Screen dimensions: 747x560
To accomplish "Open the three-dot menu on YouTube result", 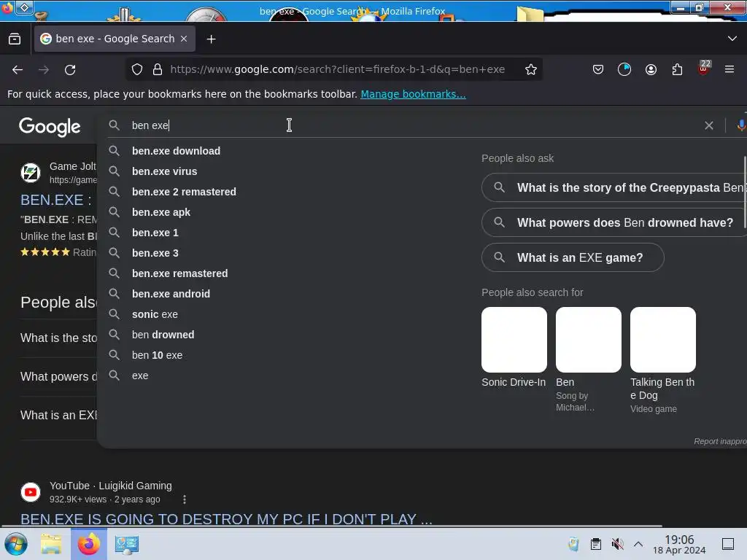I will [185, 499].
